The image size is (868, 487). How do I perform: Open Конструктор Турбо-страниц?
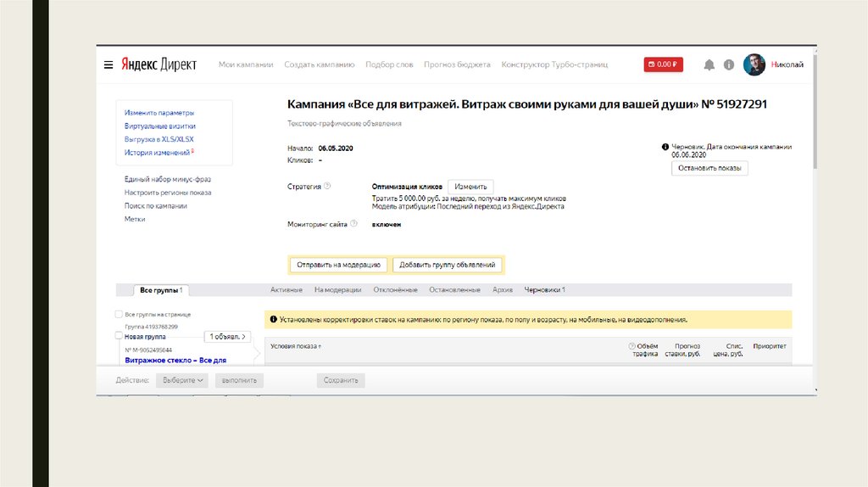(x=554, y=64)
